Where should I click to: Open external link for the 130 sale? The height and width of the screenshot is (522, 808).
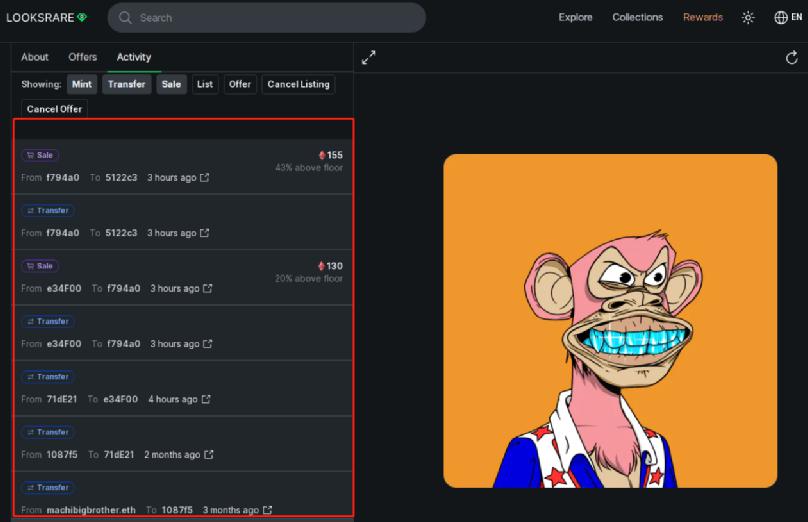click(x=208, y=288)
